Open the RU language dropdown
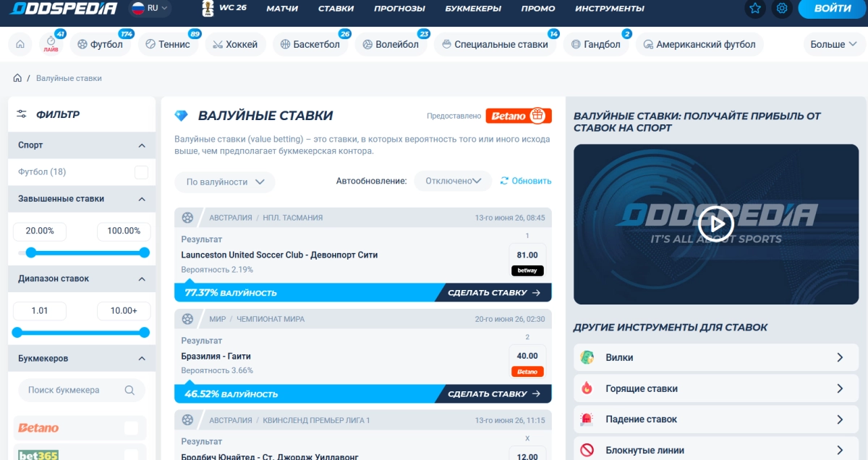 150,8
